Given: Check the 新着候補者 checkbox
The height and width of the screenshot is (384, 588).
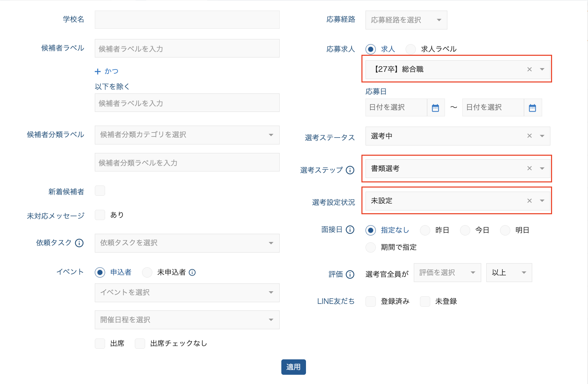Looking at the screenshot, I should [100, 191].
